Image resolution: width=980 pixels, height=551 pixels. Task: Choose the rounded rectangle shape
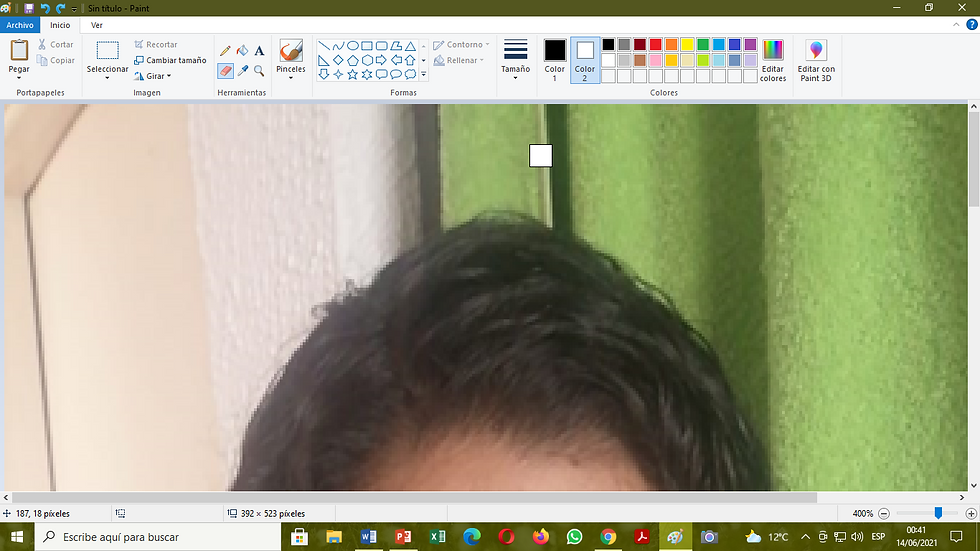381,46
